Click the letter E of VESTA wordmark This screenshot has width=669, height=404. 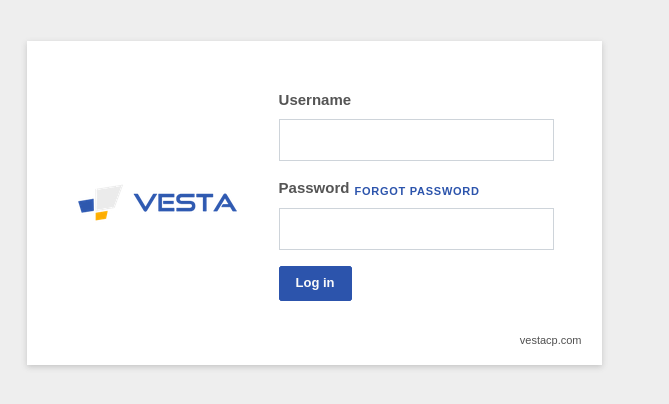tap(168, 203)
